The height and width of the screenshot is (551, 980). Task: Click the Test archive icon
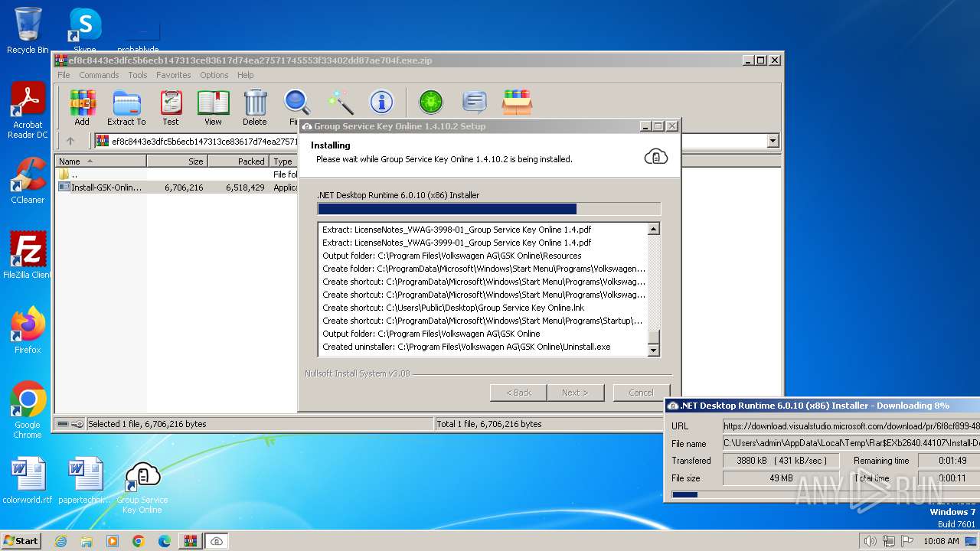pyautogui.click(x=171, y=107)
